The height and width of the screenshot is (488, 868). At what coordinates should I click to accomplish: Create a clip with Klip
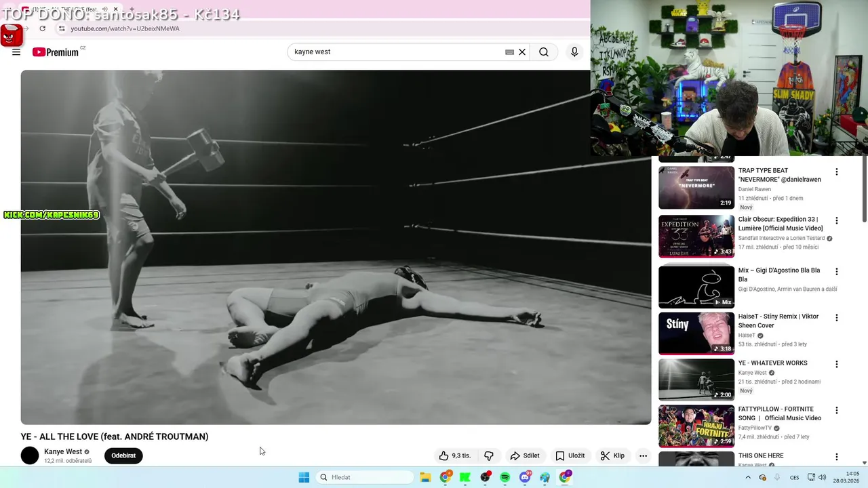[x=612, y=455]
